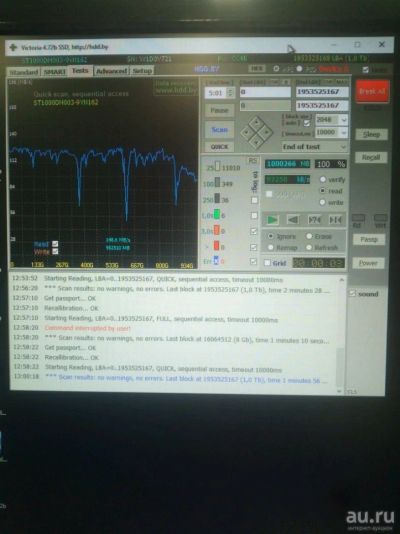Click the diamond navigation arrows icon
The image size is (400, 534).
coord(256,132)
